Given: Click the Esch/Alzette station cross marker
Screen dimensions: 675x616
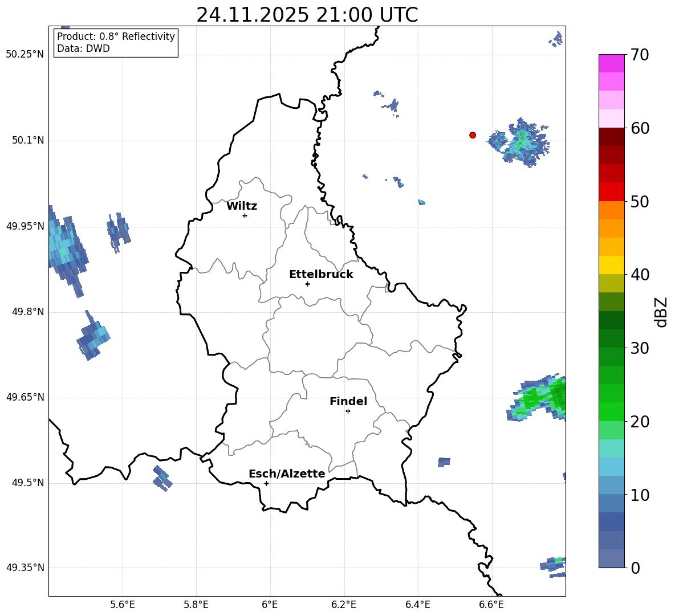Looking at the screenshot, I should click(x=266, y=483).
